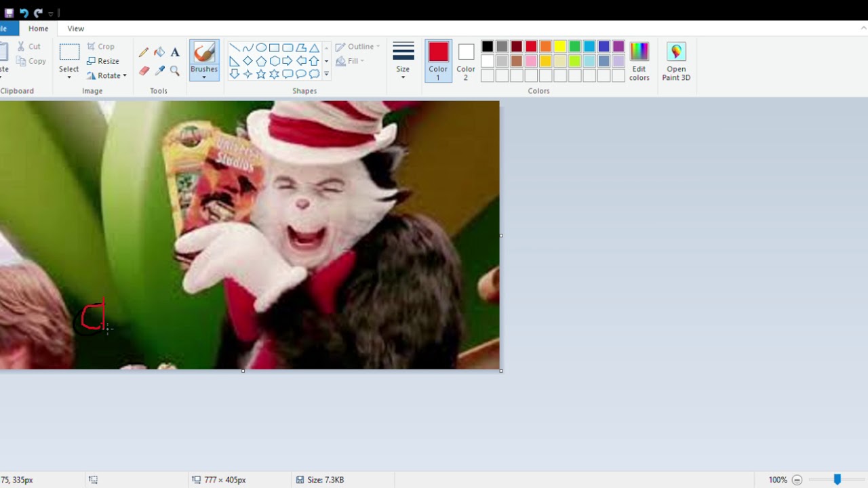
Task: Choose the black color swatch
Action: pyautogui.click(x=487, y=47)
